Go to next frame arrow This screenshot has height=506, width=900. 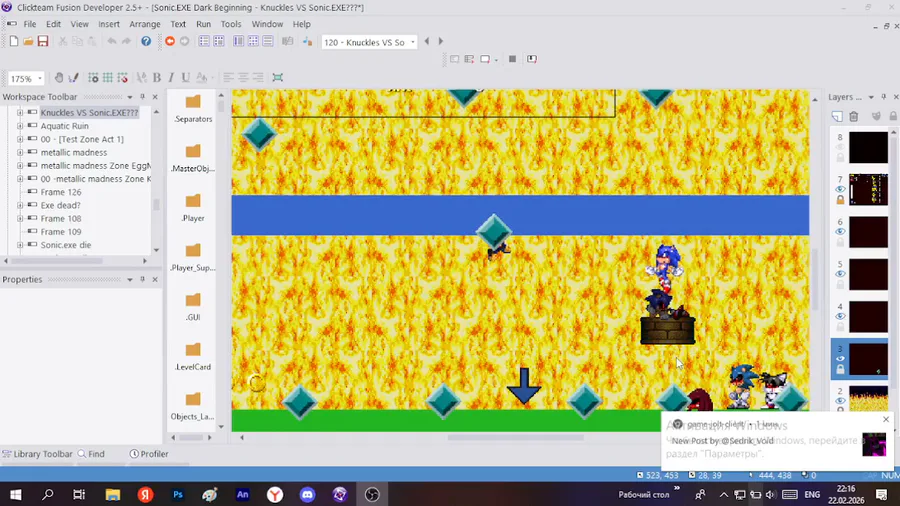click(441, 41)
